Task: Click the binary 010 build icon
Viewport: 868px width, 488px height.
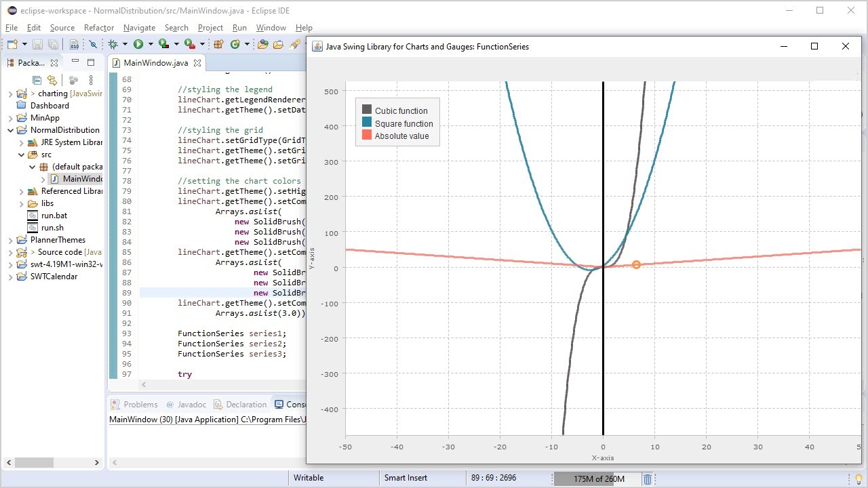Action: point(74,44)
